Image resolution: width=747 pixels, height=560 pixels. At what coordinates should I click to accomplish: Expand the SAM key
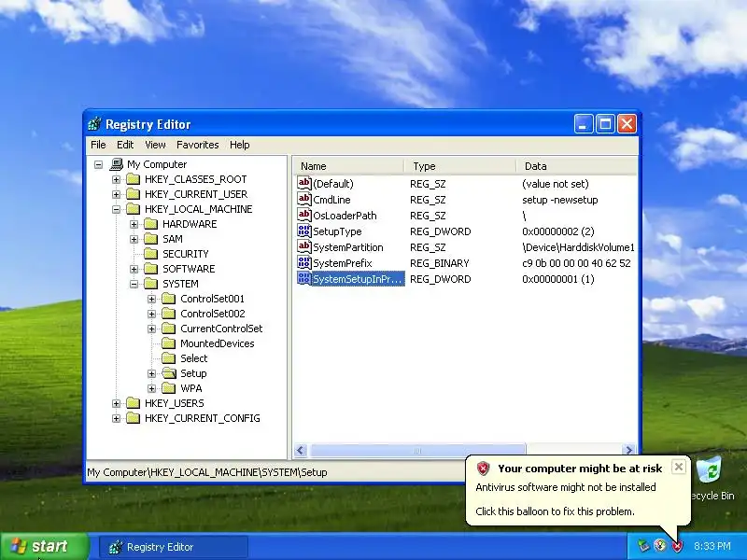point(134,239)
